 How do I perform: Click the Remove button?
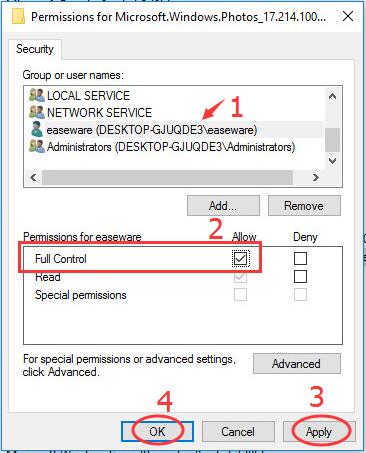pos(304,206)
